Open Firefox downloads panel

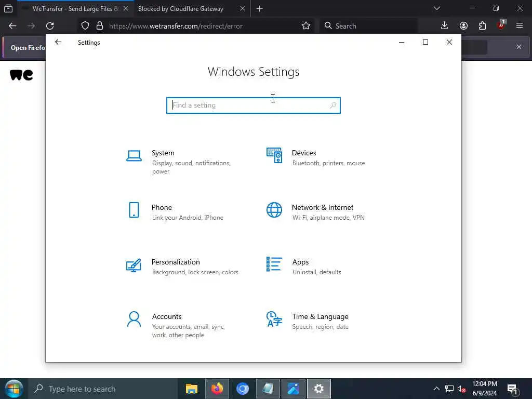click(445, 26)
